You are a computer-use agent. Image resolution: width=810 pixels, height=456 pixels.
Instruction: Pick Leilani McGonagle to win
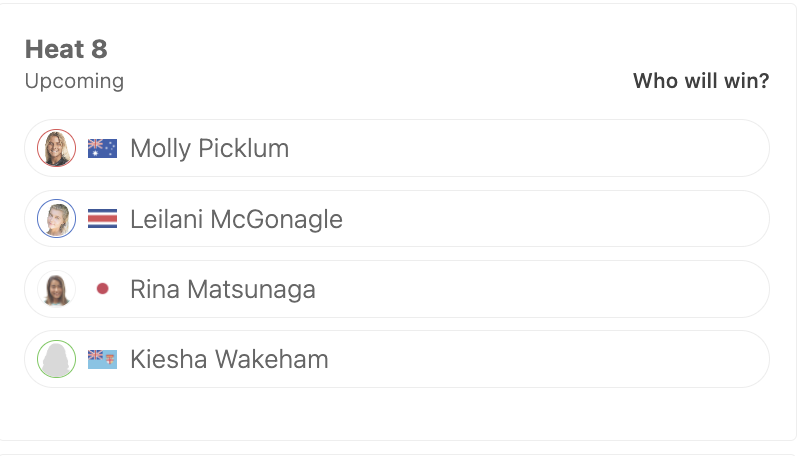[397, 218]
